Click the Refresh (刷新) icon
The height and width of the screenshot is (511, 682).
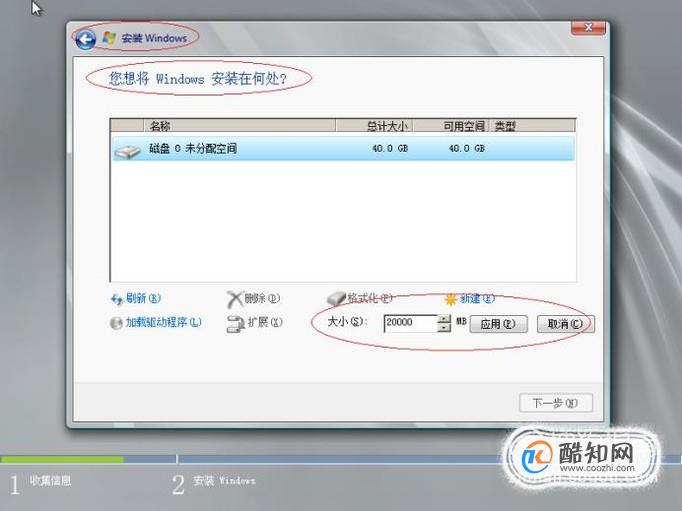(117, 299)
